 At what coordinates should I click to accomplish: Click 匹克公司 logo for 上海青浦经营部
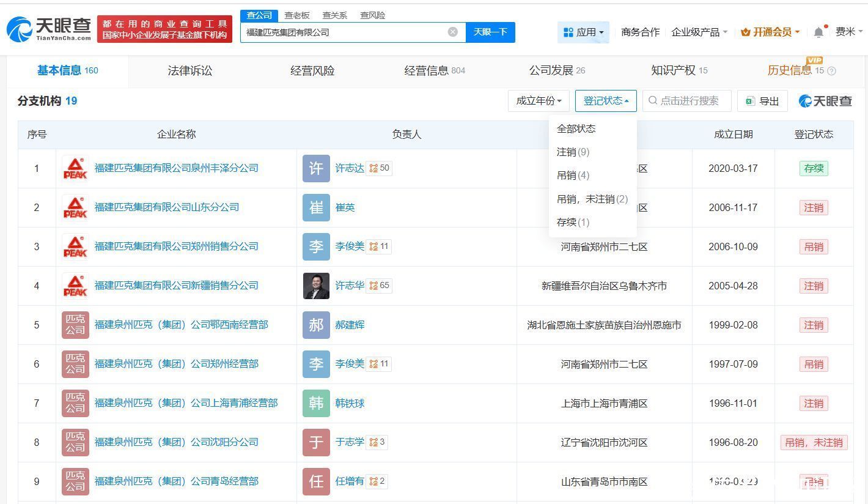coord(75,403)
